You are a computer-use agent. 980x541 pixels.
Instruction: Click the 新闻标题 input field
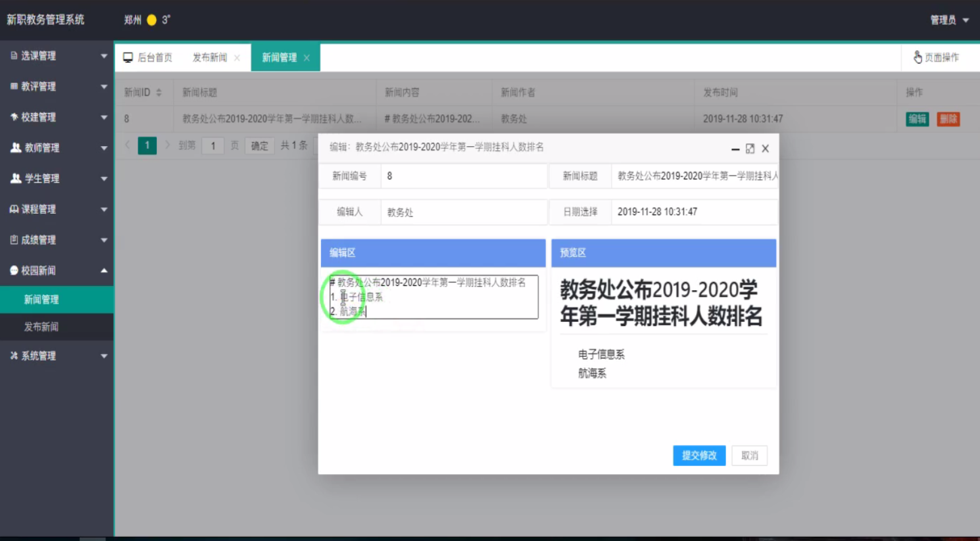[694, 176]
